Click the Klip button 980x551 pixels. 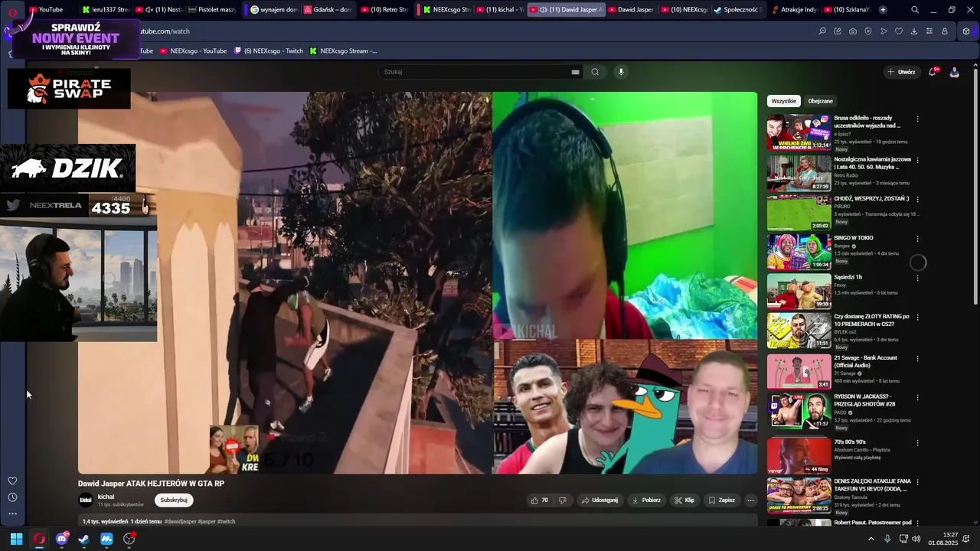684,500
